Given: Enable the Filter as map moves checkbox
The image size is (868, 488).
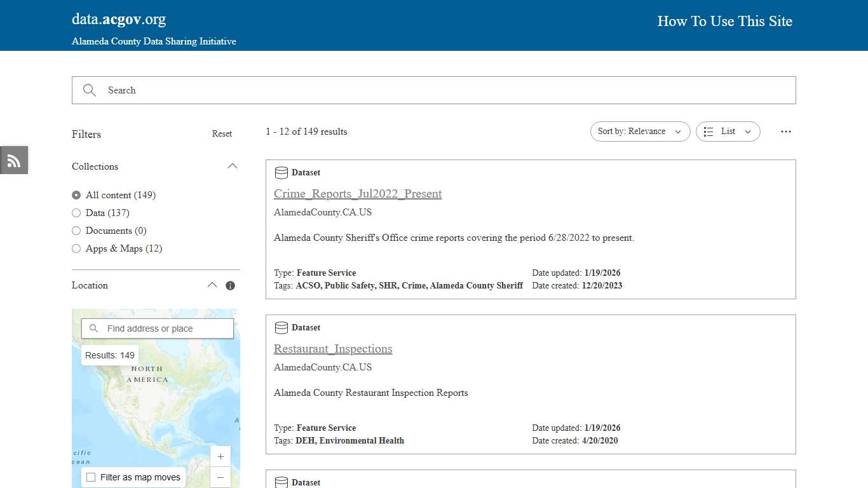Looking at the screenshot, I should coord(91,477).
